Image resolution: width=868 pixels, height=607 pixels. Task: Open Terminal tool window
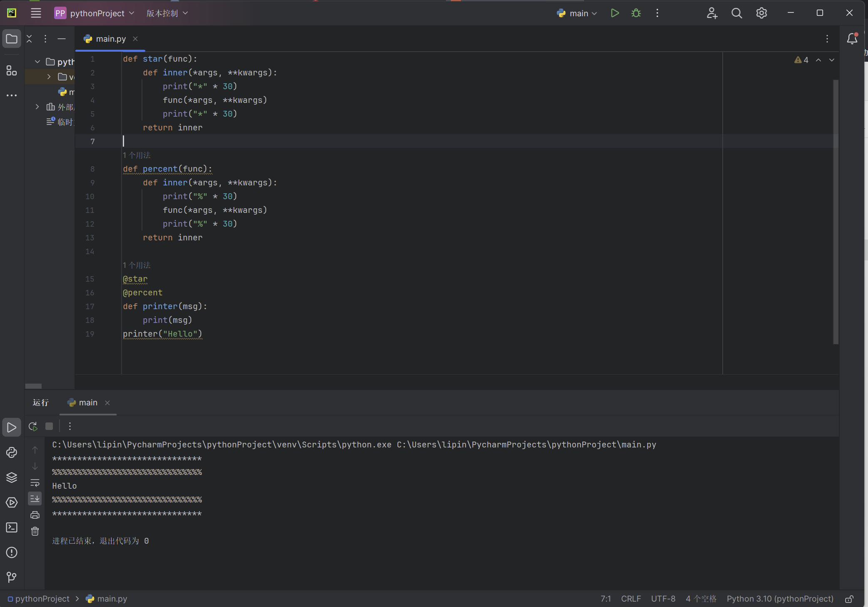point(12,527)
